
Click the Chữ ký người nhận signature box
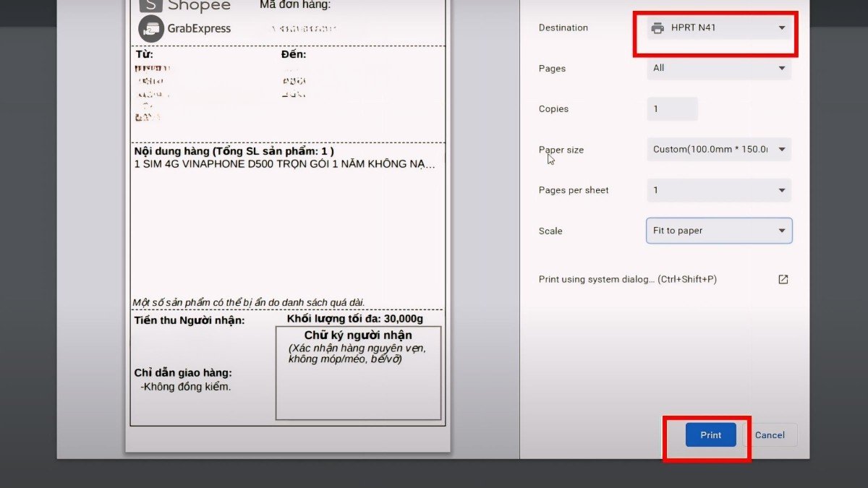pyautogui.click(x=358, y=372)
